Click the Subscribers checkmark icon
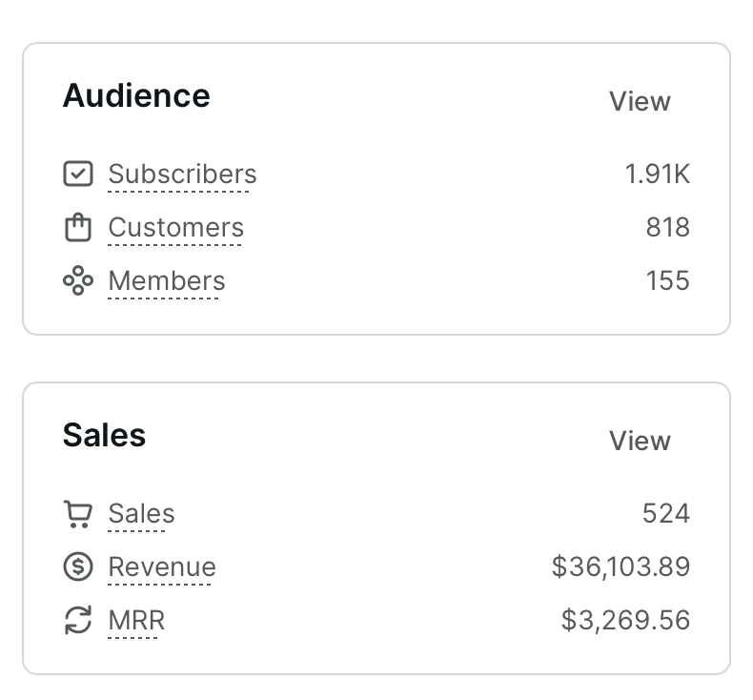Image resolution: width=753 pixels, height=700 pixels. pos(77,174)
